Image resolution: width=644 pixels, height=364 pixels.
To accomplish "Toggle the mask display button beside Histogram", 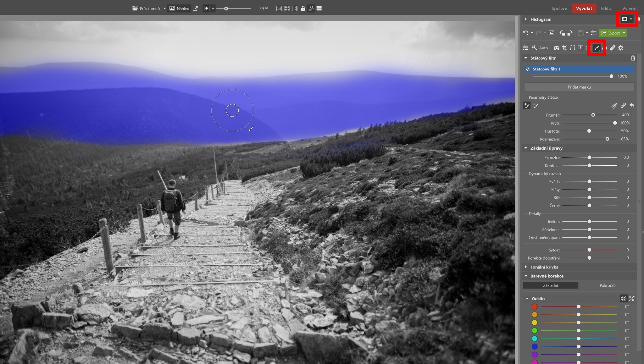I will pos(625,19).
